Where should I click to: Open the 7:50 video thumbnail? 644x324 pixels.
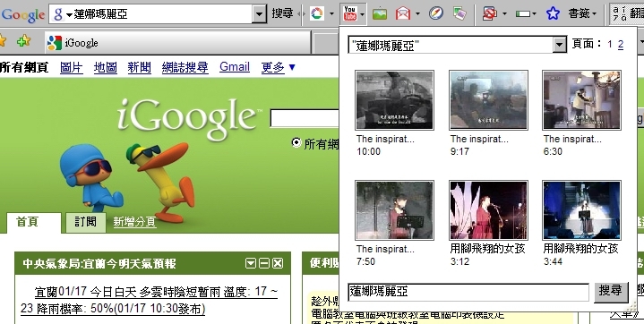click(394, 209)
